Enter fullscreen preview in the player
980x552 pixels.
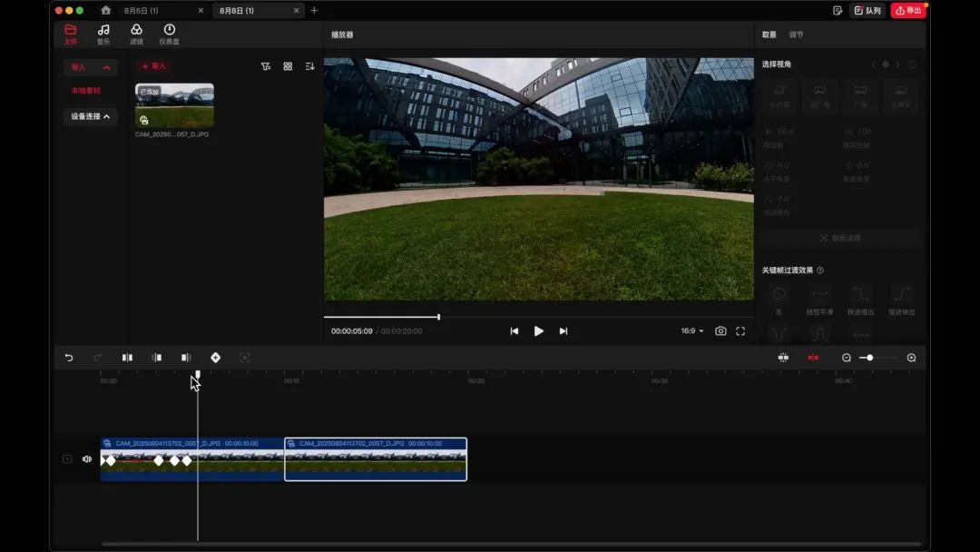tap(740, 331)
